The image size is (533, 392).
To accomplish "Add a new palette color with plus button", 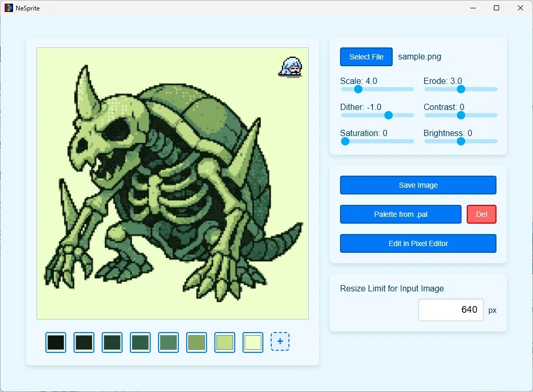I will click(280, 341).
